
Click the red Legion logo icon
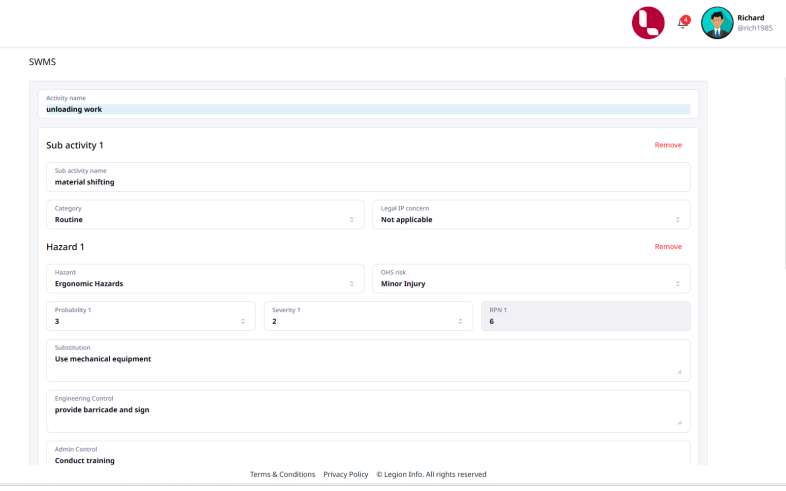pyautogui.click(x=648, y=23)
